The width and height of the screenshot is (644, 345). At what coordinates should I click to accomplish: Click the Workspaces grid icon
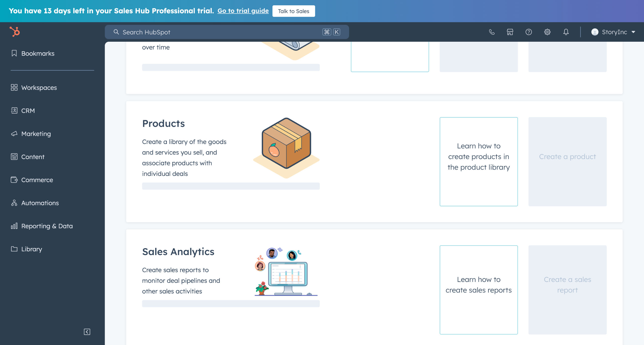pyautogui.click(x=14, y=87)
